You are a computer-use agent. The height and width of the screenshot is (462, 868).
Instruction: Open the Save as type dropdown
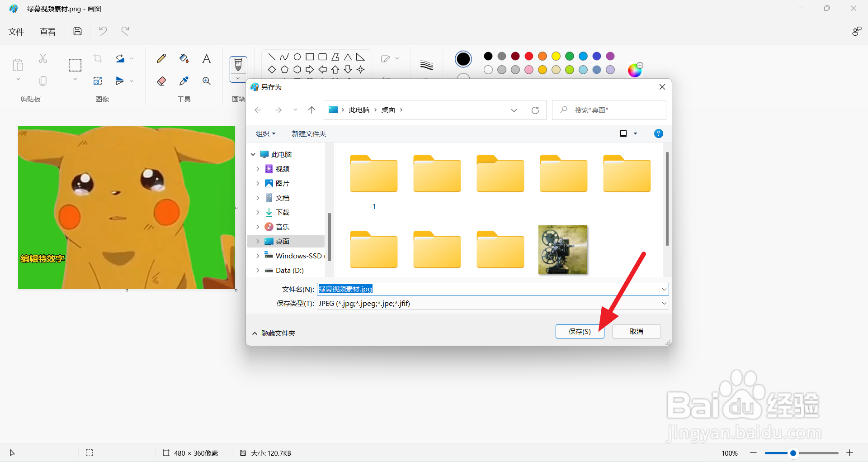pyautogui.click(x=664, y=303)
